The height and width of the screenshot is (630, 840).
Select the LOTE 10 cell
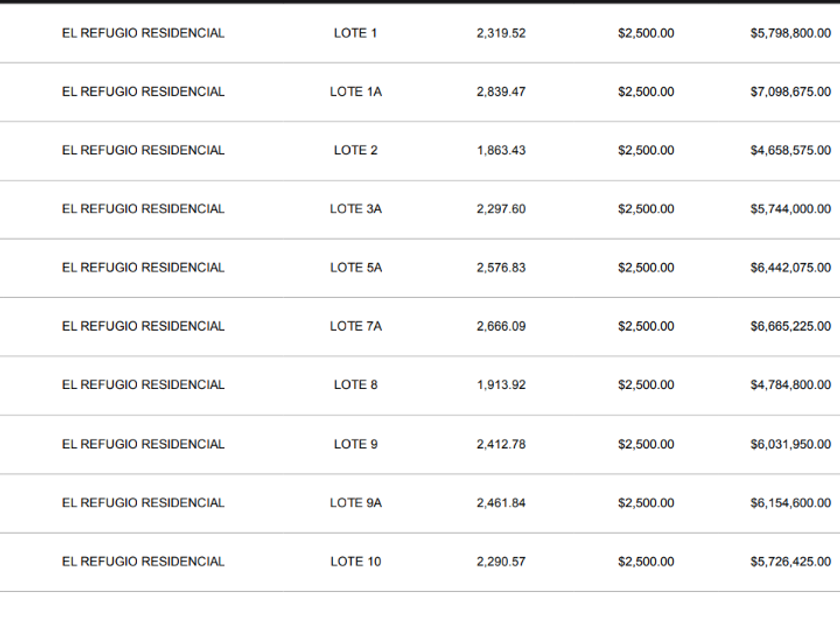(x=355, y=562)
